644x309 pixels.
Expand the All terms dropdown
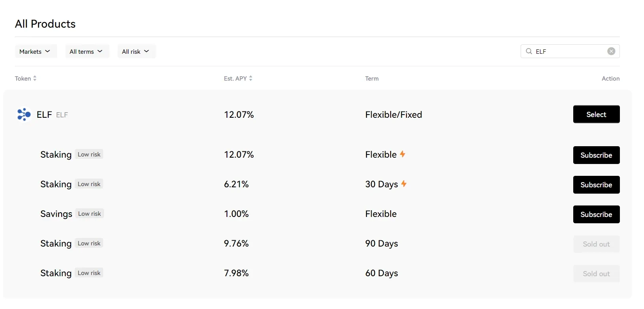point(87,51)
